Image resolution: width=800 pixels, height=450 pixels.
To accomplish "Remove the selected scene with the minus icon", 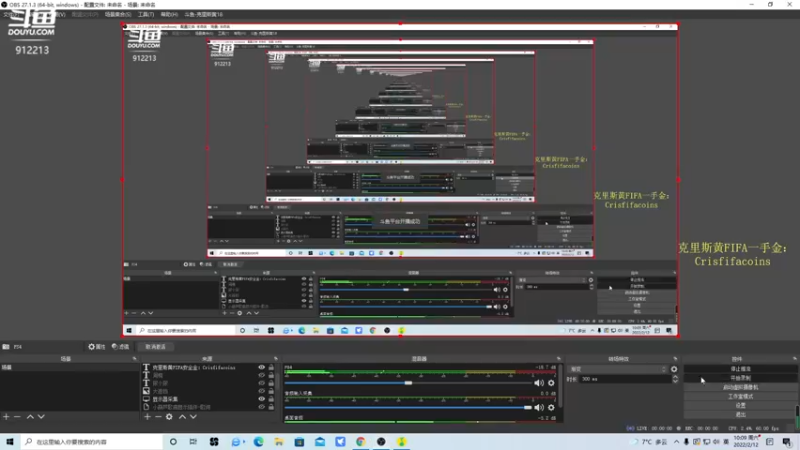I will 17,417.
